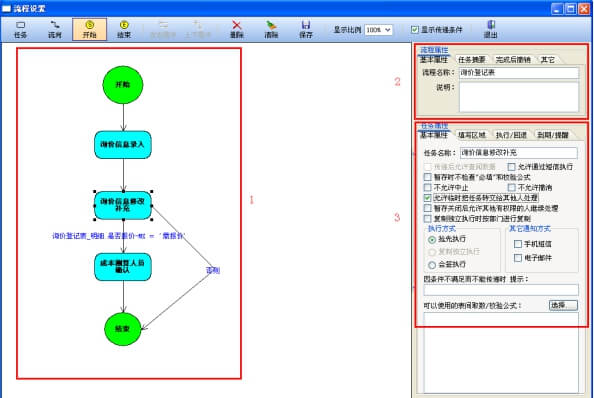This screenshot has height=398, width=594.
Task: Open the 显示比例 100% dropdown
Action: pos(378,30)
